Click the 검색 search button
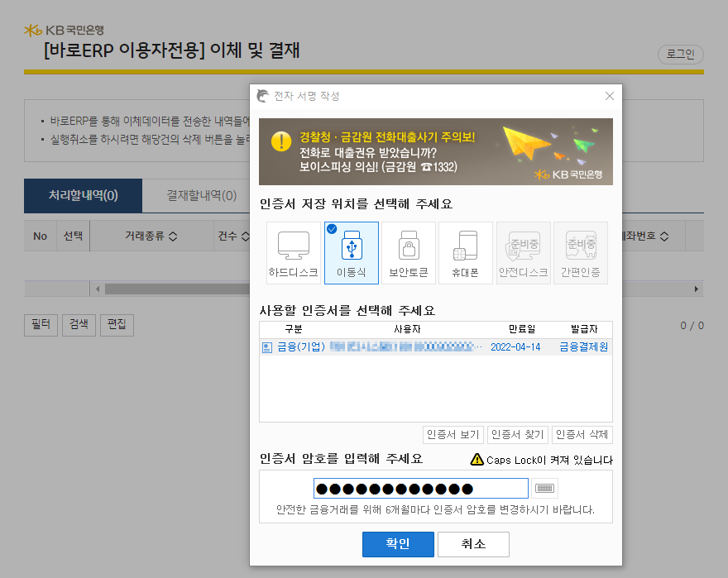Viewport: 728px width, 578px height. (x=79, y=324)
